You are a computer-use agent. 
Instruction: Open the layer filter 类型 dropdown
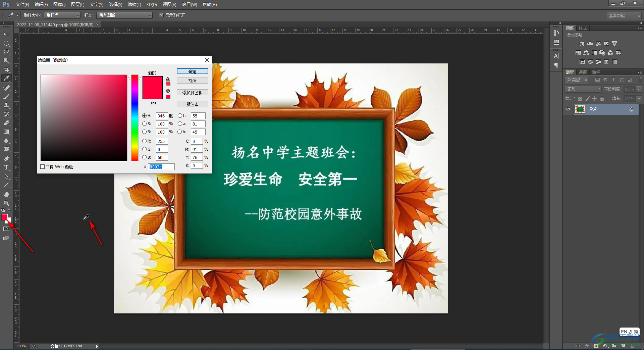coord(577,80)
